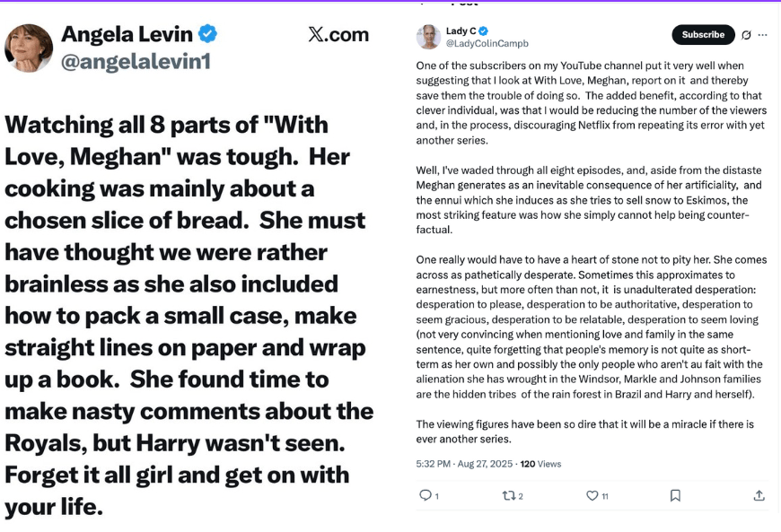Open the three-dot more options menu
This screenshot has height=532, width=781.
coord(763,35)
